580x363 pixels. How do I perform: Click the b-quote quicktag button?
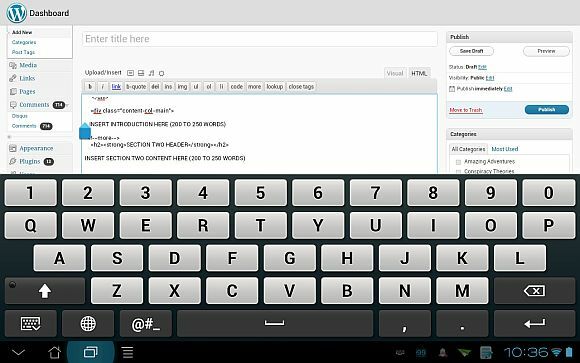click(136, 87)
